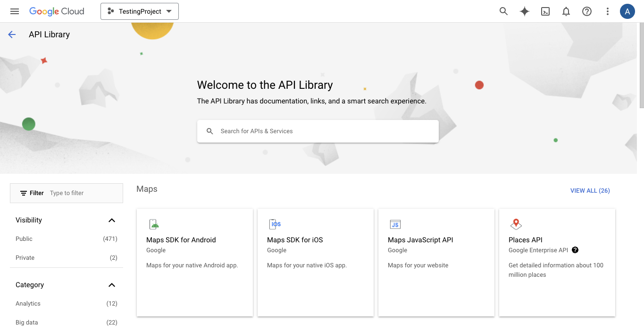The image size is (644, 333).
Task: Click 'Maps for your website' description
Action: coord(418,265)
